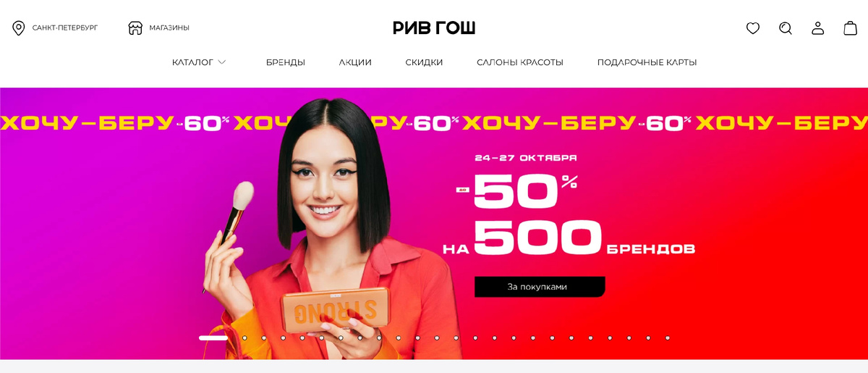The image size is (868, 373).
Task: Click the search magnifier icon
Action: coord(786,28)
